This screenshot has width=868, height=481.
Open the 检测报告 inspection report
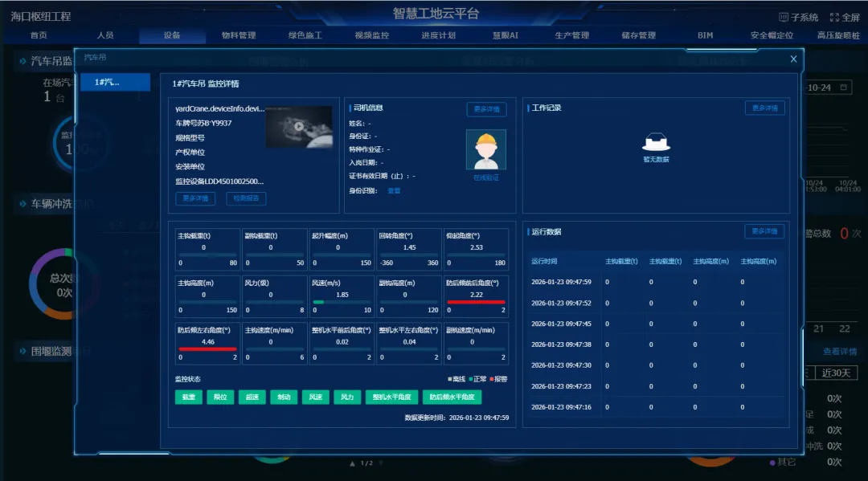[x=246, y=198]
